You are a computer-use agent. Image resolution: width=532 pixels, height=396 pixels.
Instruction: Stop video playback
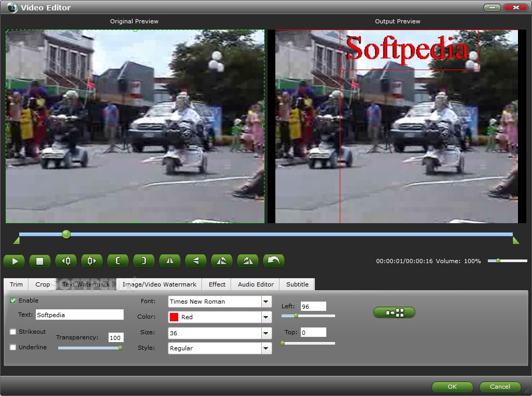click(x=39, y=261)
